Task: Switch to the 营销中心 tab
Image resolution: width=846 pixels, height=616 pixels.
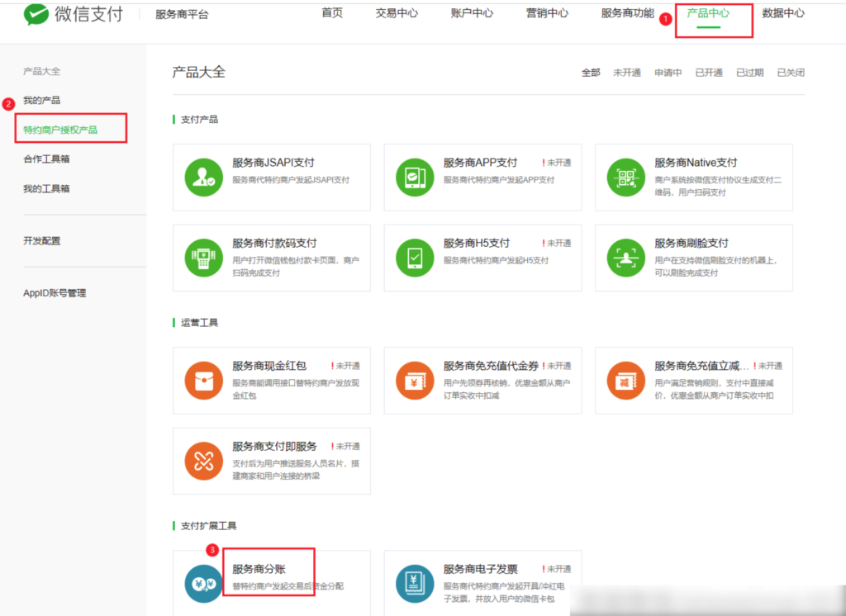Action: point(545,13)
